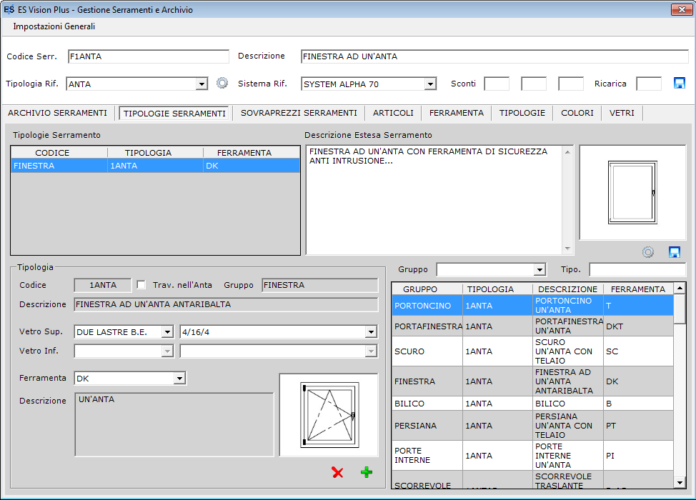The width and height of the screenshot is (696, 500).
Task: Click the third Sconti input field
Action: 570,83
